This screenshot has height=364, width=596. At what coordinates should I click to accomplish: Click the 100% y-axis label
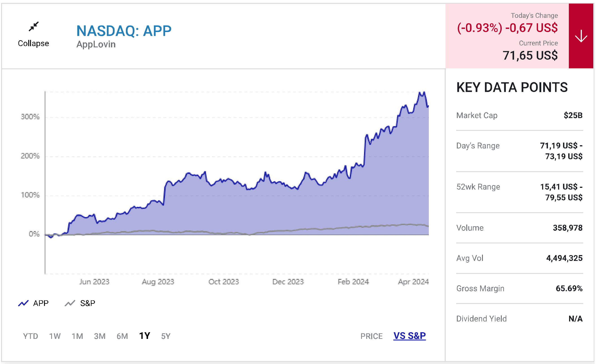(x=30, y=195)
